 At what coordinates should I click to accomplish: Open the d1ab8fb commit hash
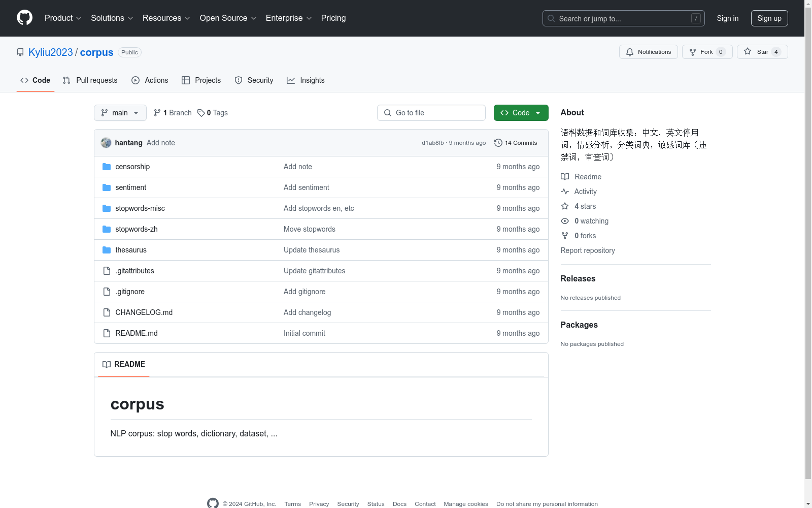[433, 143]
